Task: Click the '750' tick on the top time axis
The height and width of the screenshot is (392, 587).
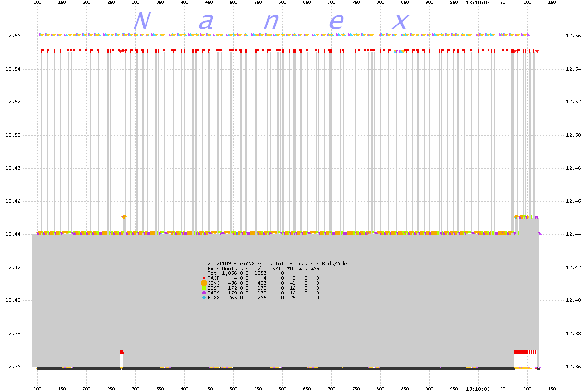Action: (x=356, y=2)
